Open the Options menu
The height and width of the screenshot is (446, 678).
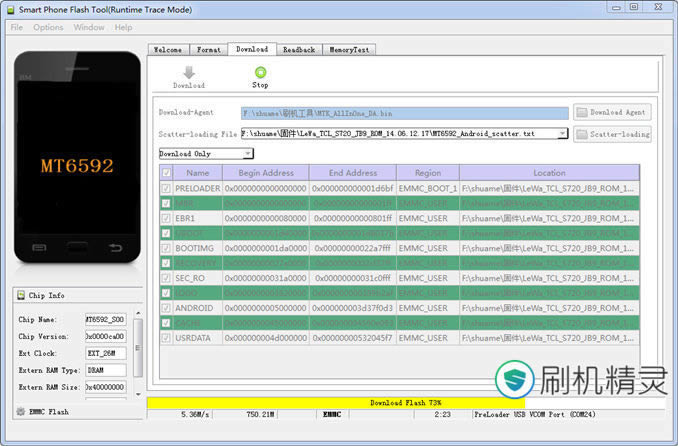point(48,27)
